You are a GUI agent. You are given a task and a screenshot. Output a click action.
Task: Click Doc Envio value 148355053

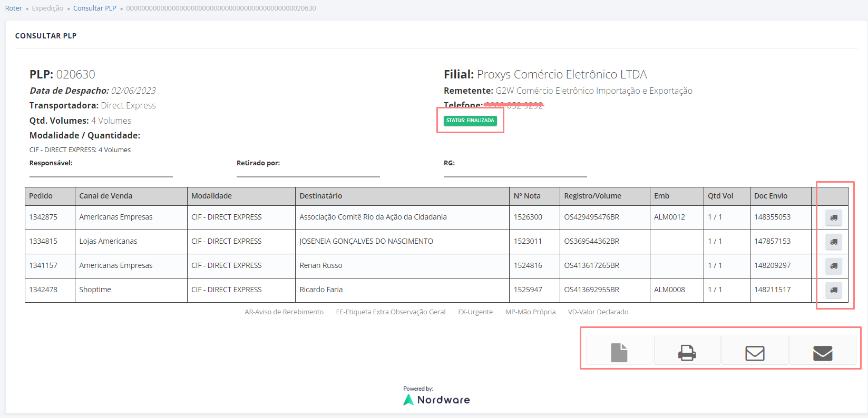click(773, 217)
